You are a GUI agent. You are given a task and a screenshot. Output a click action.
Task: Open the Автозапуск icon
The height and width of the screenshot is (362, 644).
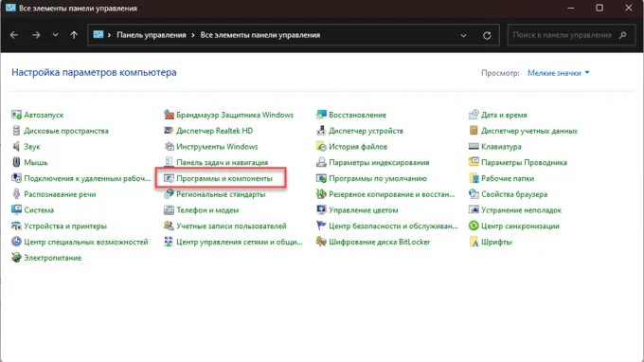point(16,115)
